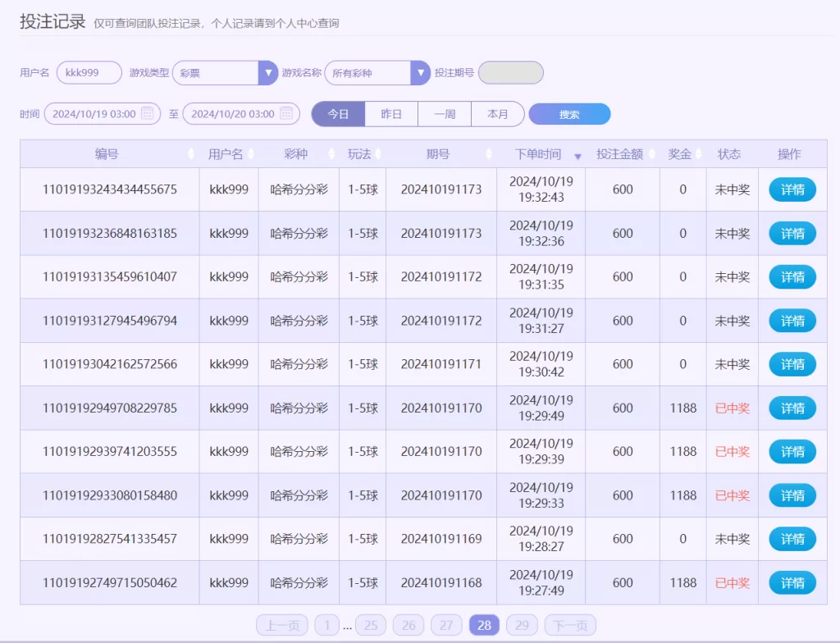Click period number 202410191171
This screenshot has height=643, width=840.
[x=441, y=364]
